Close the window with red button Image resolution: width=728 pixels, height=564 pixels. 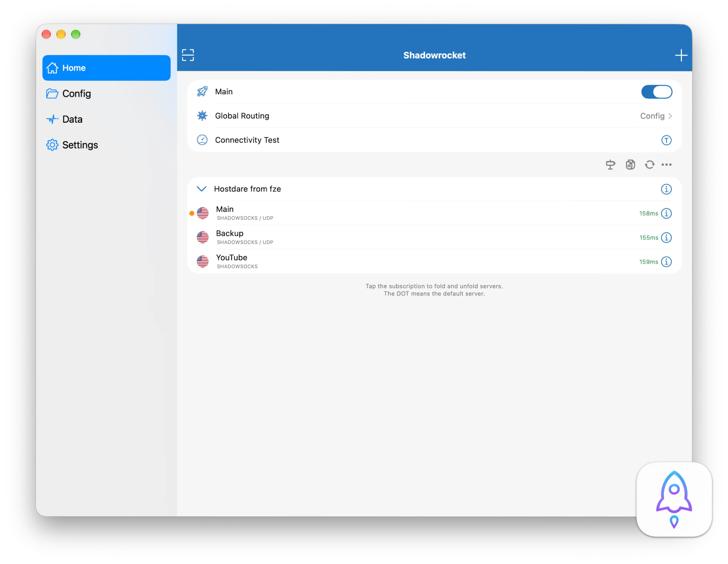coord(46,34)
